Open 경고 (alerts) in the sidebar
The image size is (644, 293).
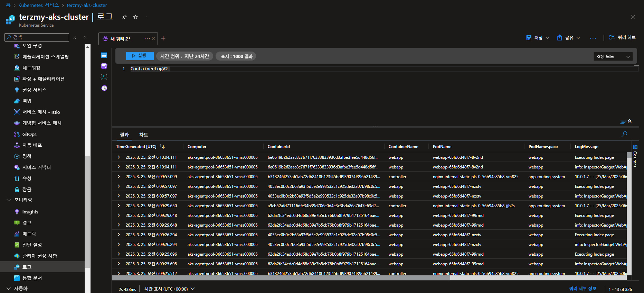point(27,223)
